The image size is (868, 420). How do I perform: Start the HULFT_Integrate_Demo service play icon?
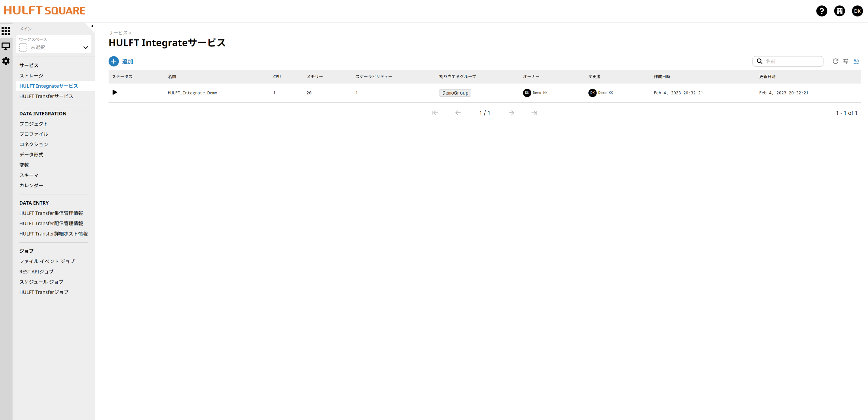coord(115,92)
